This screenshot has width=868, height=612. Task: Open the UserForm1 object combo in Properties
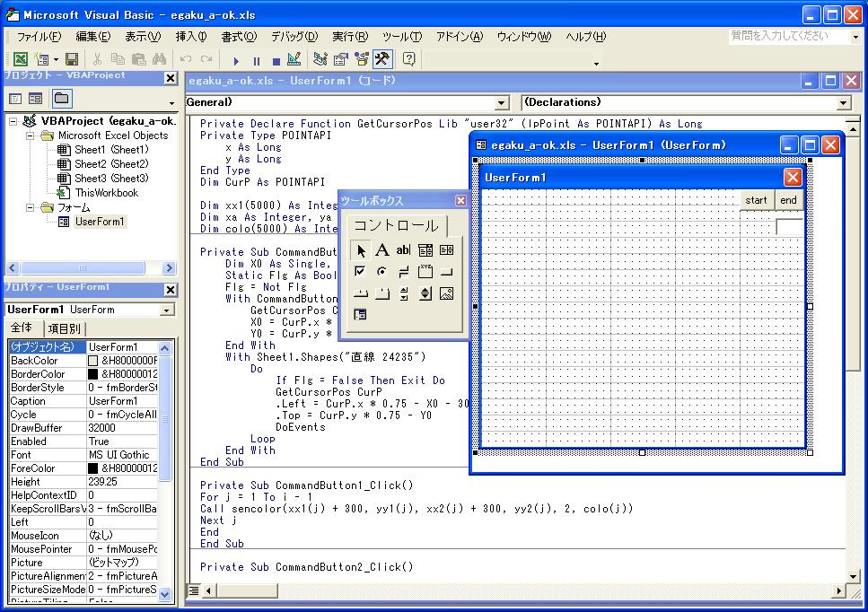click(x=167, y=310)
